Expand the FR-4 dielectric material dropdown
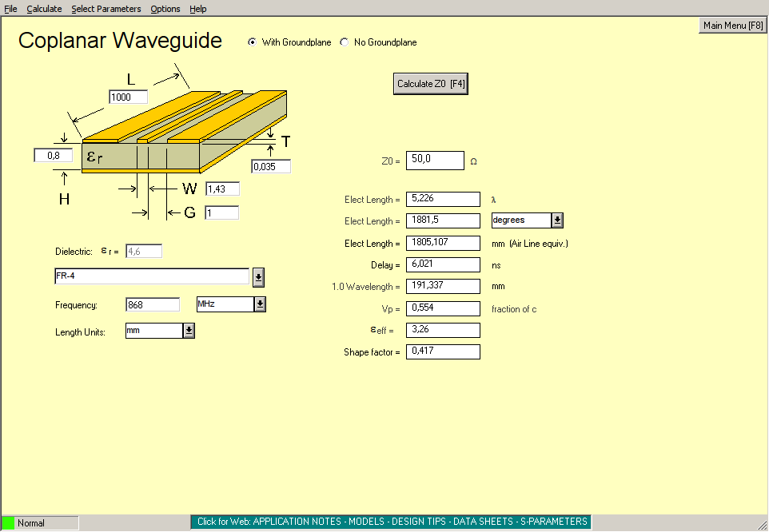 tap(258, 277)
